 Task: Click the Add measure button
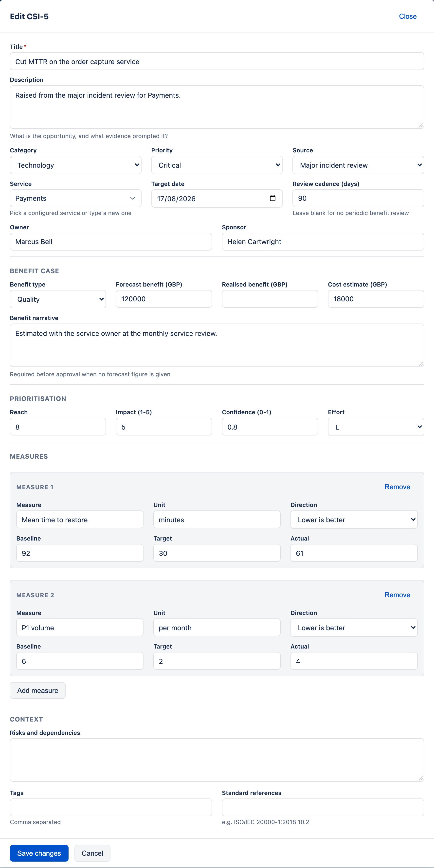(x=38, y=690)
